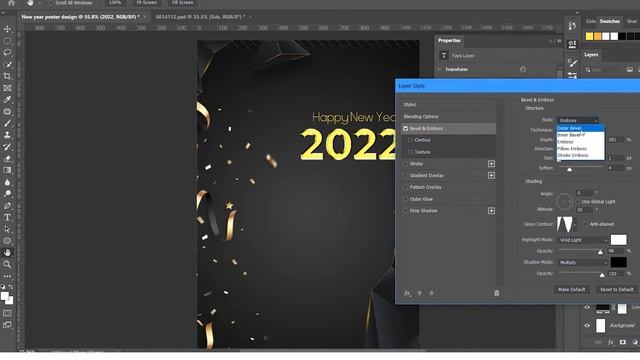Switch to New year poster design tab
Viewport: 640px width, 360px height.
coord(80,17)
